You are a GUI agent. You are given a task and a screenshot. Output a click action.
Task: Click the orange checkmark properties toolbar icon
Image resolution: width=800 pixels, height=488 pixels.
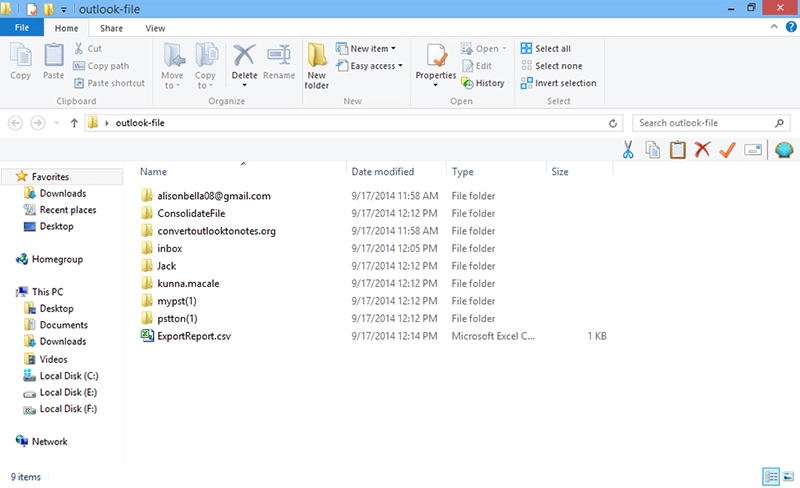click(x=728, y=150)
